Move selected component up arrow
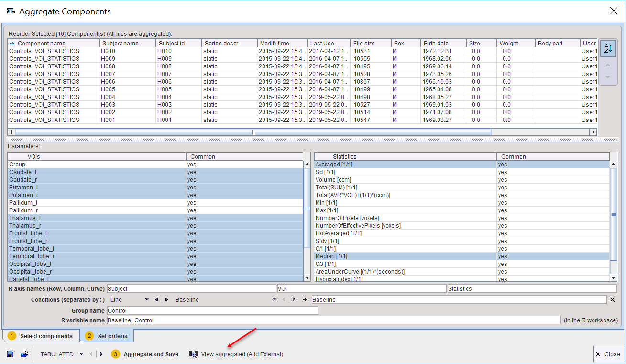 (x=608, y=66)
